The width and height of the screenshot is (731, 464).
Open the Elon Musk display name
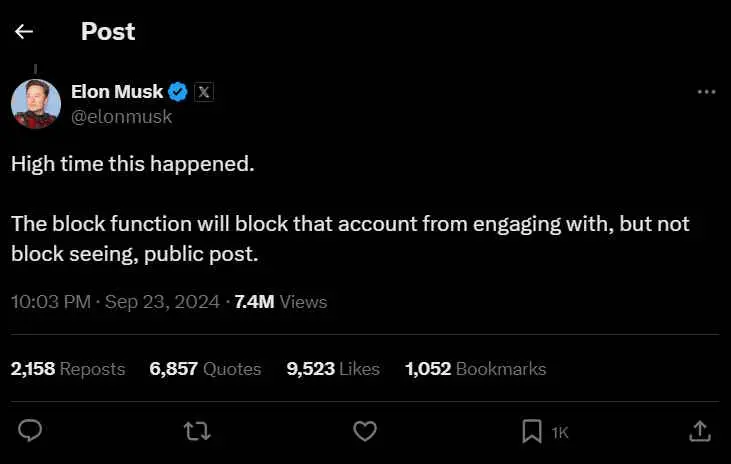pyautogui.click(x=117, y=91)
